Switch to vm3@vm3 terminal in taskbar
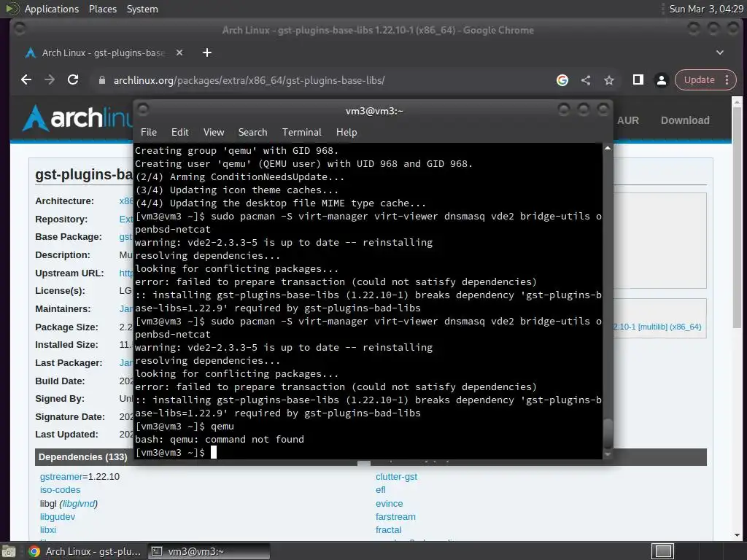Viewport: 747px width, 560px height. (x=209, y=551)
